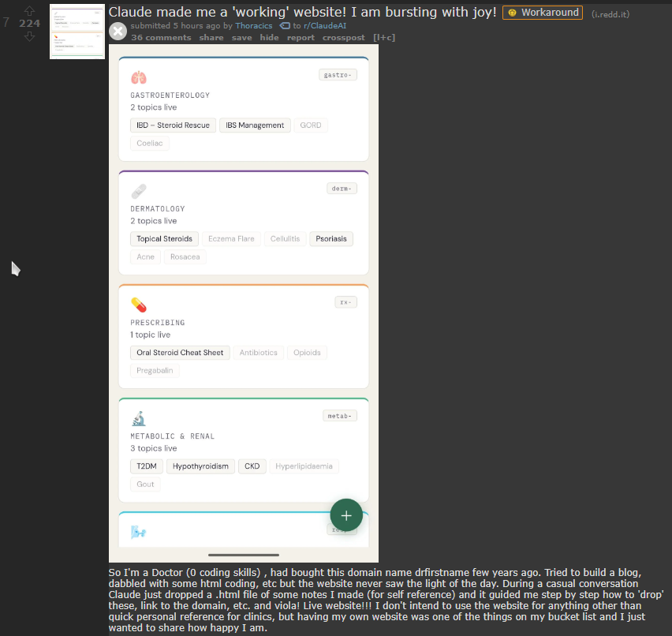Click the METABOLIC & RENAL heading

pos(172,436)
